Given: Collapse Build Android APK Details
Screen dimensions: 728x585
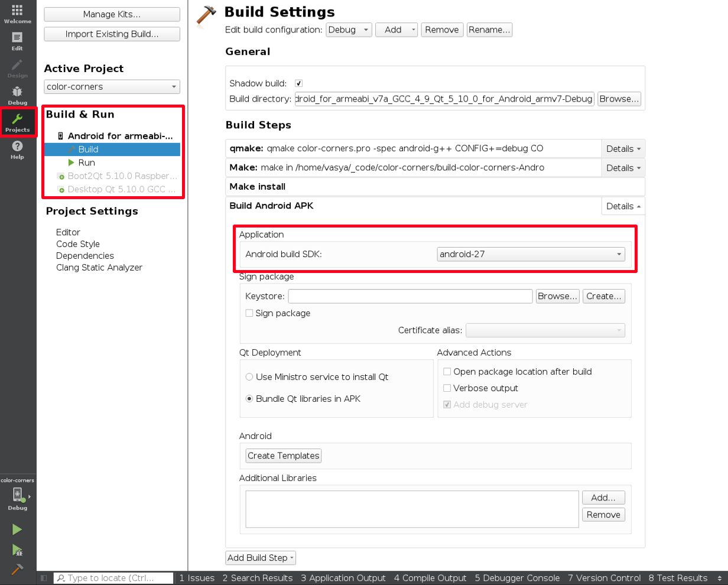Looking at the screenshot, I should coord(623,206).
